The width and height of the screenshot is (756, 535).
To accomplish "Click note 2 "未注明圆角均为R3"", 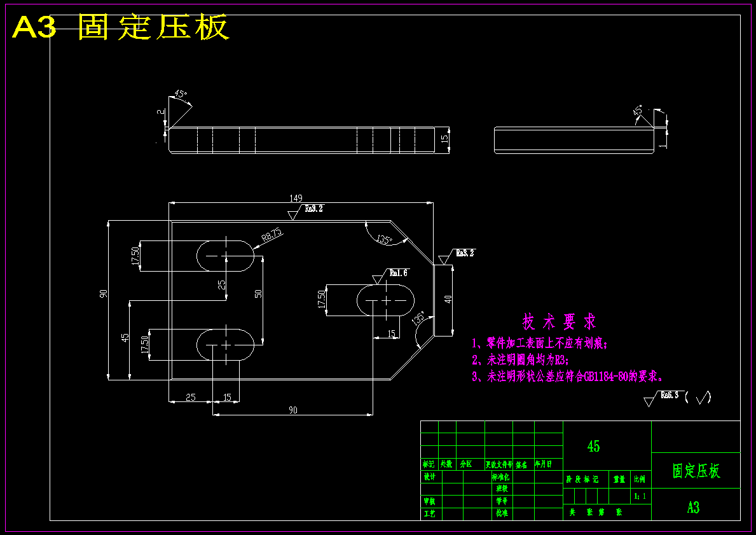I will [x=520, y=360].
